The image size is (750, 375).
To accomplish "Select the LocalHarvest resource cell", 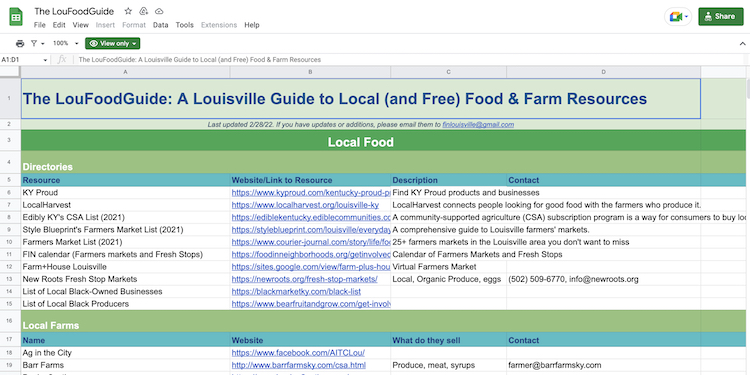I will (125, 205).
